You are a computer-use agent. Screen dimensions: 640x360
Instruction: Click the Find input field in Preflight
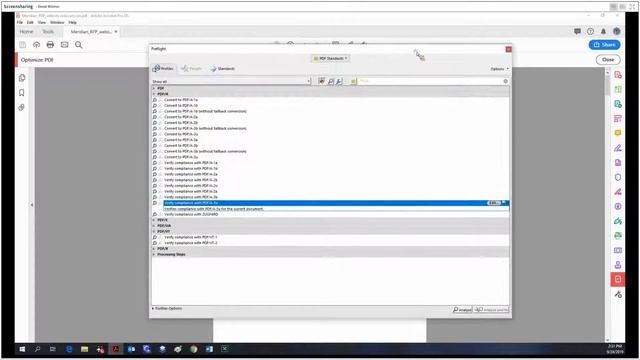430,81
